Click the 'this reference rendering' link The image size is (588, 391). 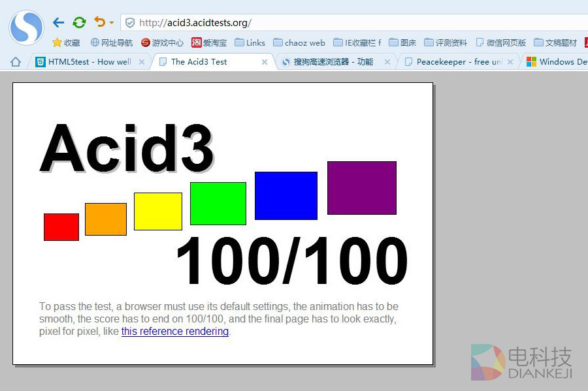(x=175, y=332)
